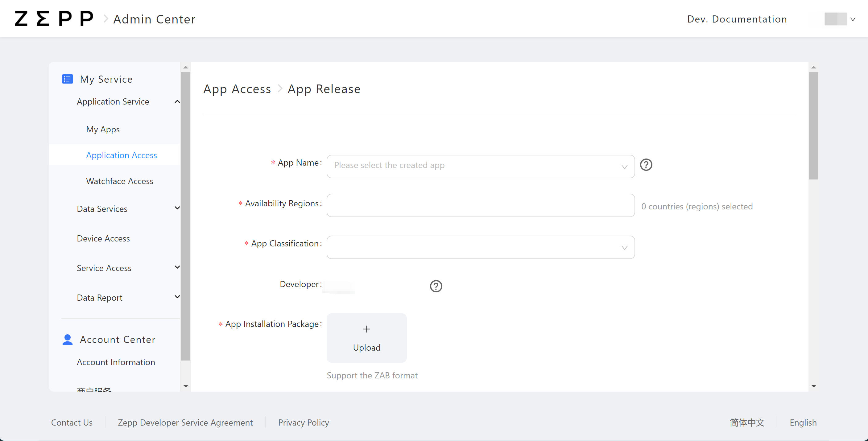The width and height of the screenshot is (868, 441).
Task: Click the My Service list icon
Action: [x=67, y=79]
